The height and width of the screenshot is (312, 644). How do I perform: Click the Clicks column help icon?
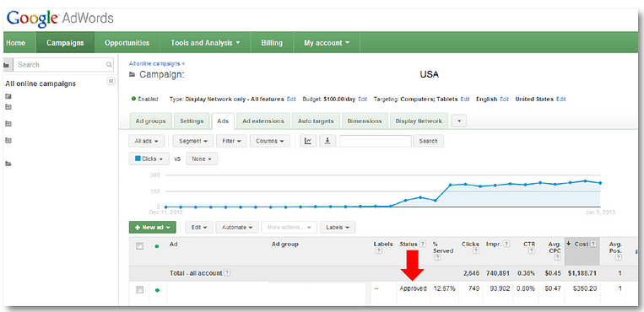pyautogui.click(x=475, y=250)
